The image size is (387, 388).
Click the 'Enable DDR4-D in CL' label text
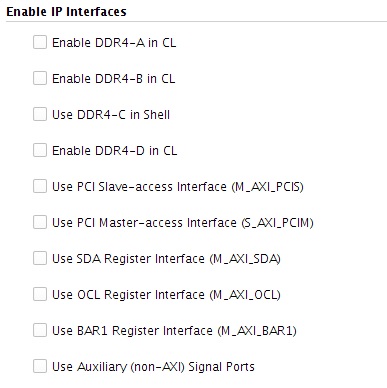point(114,151)
